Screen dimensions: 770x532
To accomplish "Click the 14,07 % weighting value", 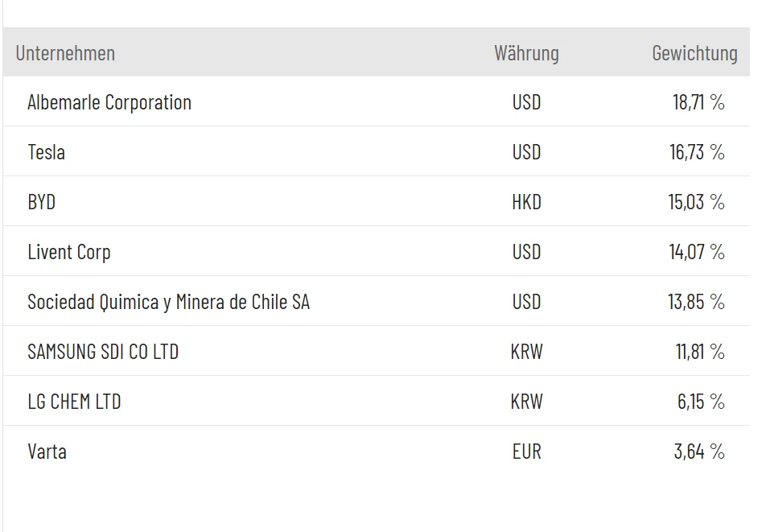I will (x=697, y=252).
